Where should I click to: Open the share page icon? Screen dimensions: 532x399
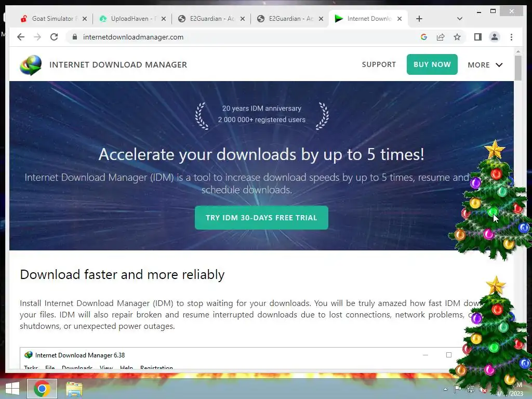[x=441, y=37]
